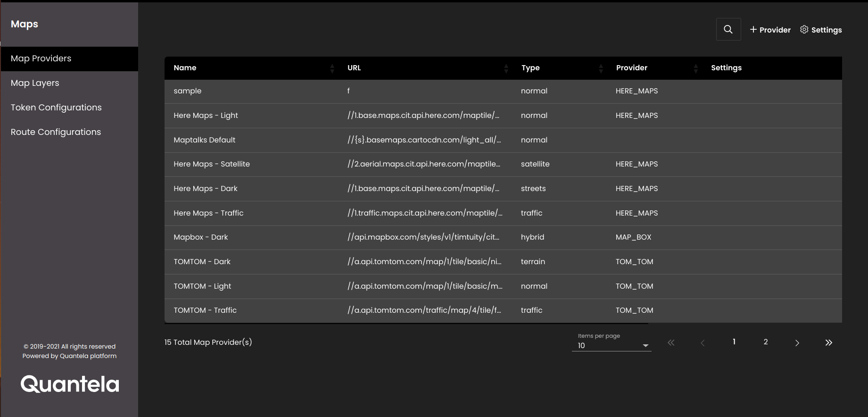Click the Provider column header

pyautogui.click(x=632, y=68)
